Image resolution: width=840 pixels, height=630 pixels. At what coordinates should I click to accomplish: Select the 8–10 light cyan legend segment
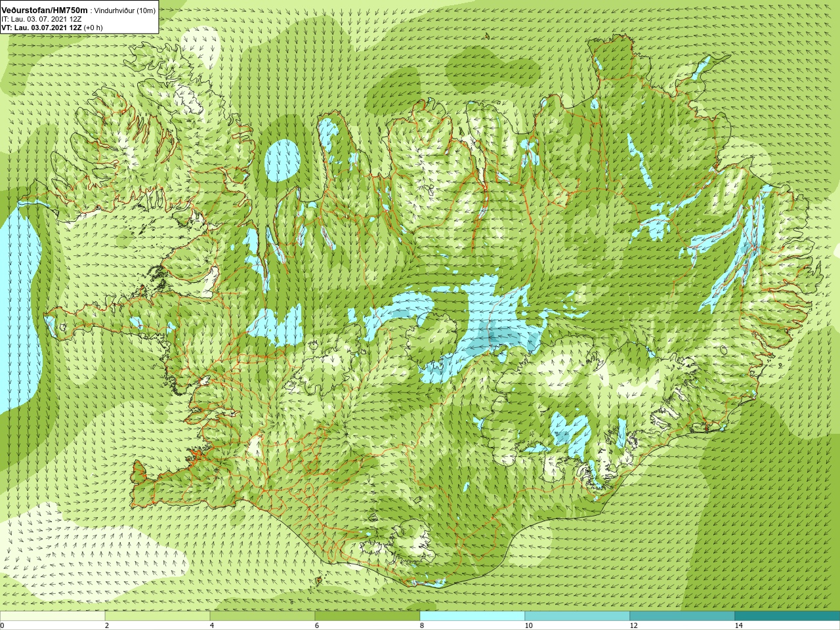pos(472,616)
